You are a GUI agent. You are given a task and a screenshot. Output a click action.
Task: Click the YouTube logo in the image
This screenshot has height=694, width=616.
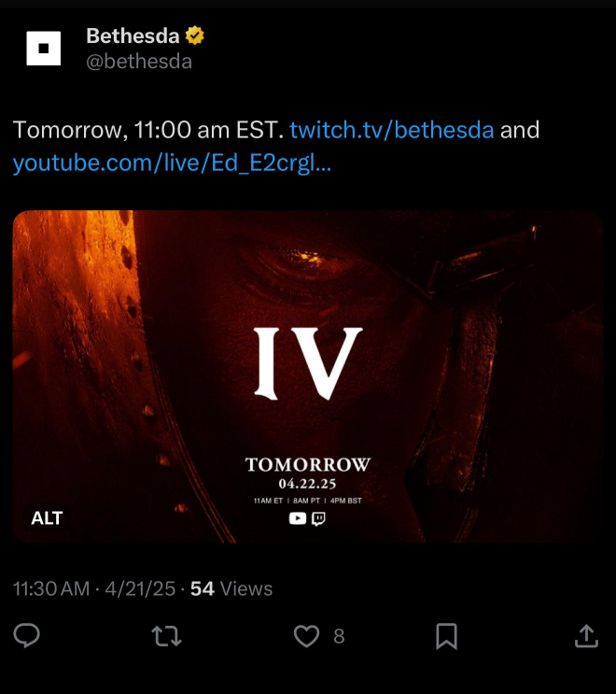tap(298, 518)
